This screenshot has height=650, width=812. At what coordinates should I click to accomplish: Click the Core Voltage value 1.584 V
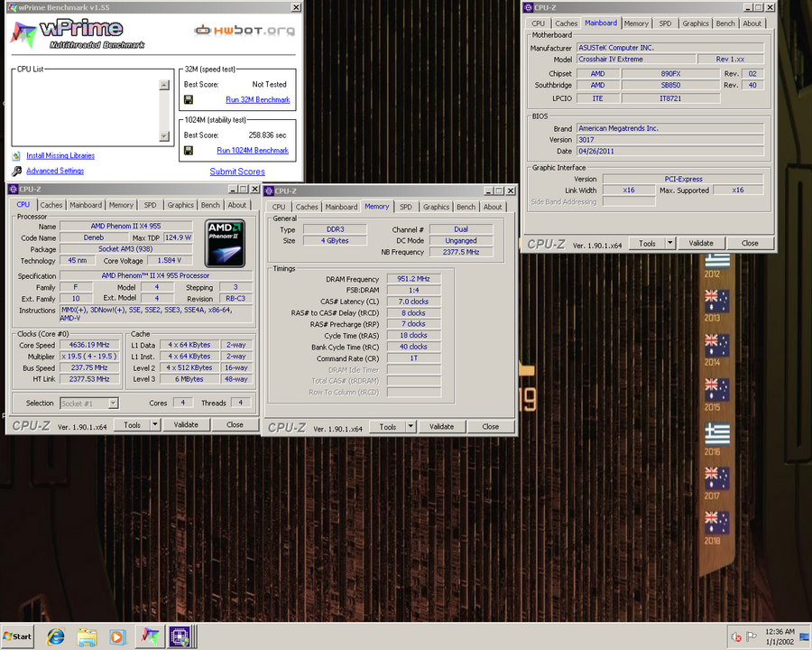[170, 260]
